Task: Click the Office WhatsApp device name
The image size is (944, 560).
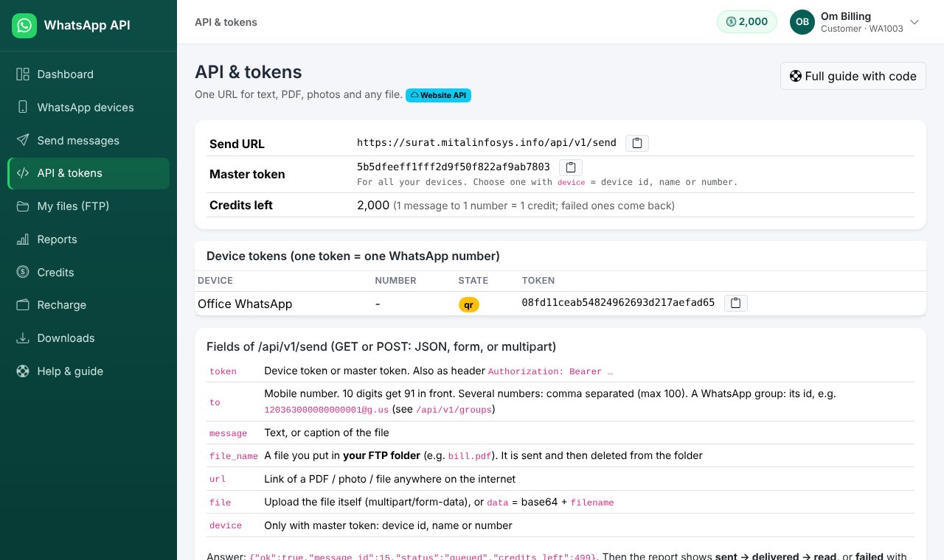Action: point(245,304)
